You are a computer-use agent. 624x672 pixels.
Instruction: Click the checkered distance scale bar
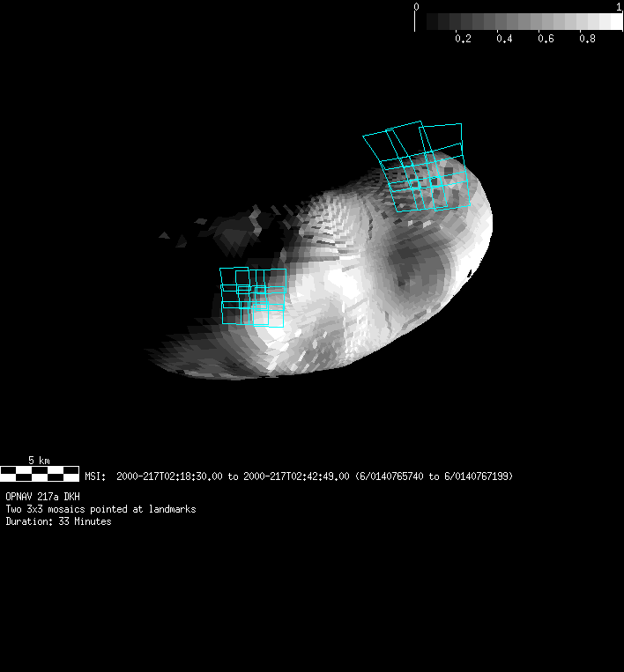coord(40,473)
